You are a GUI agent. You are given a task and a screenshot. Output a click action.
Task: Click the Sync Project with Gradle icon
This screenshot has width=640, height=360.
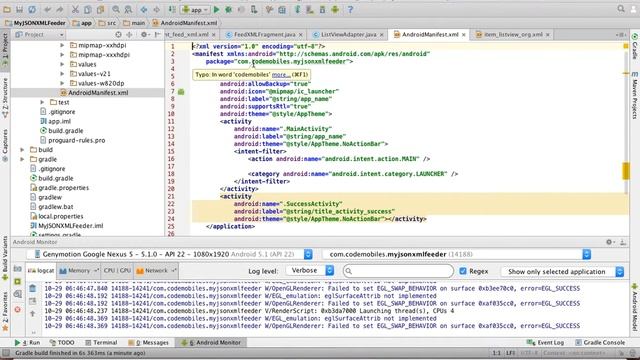click(298, 9)
